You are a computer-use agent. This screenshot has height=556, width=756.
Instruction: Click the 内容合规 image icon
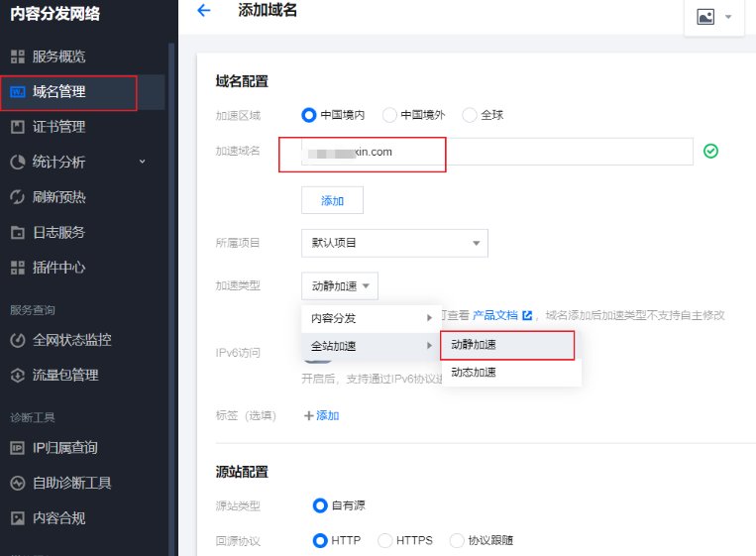pos(18,518)
